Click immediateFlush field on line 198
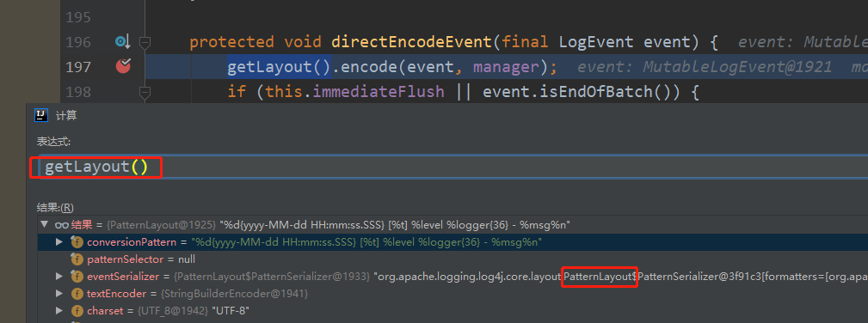This screenshot has width=868, height=323. pyautogui.click(x=379, y=91)
